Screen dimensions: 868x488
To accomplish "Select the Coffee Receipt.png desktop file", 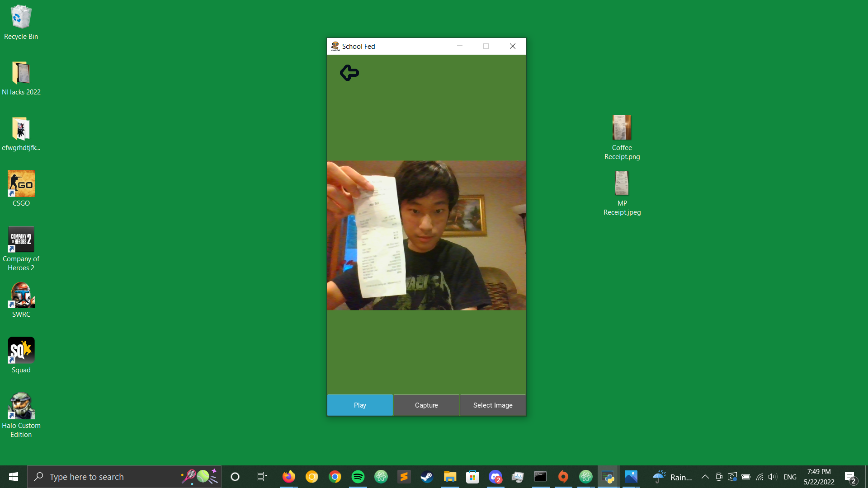I will pos(622,129).
